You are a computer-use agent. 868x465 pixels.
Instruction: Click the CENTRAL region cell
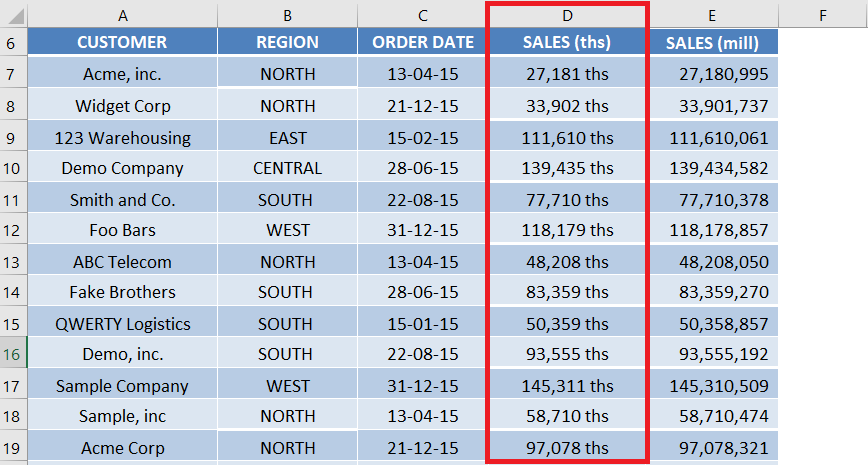click(287, 167)
